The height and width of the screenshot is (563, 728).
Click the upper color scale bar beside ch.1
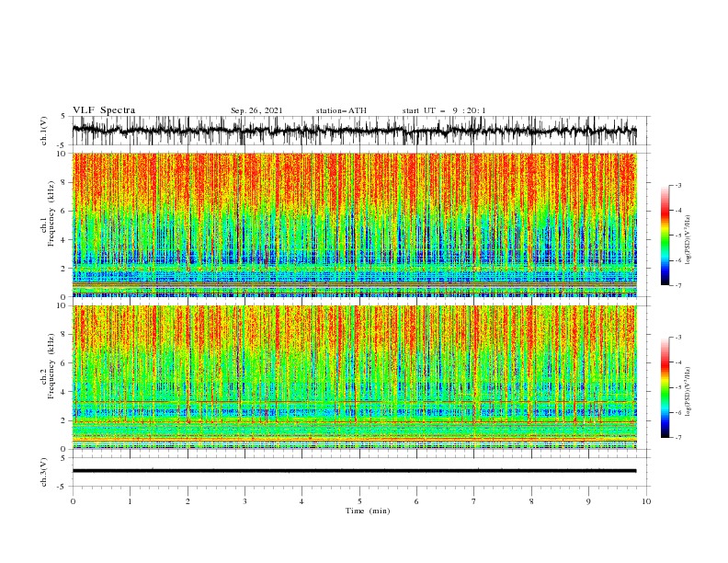[665, 235]
